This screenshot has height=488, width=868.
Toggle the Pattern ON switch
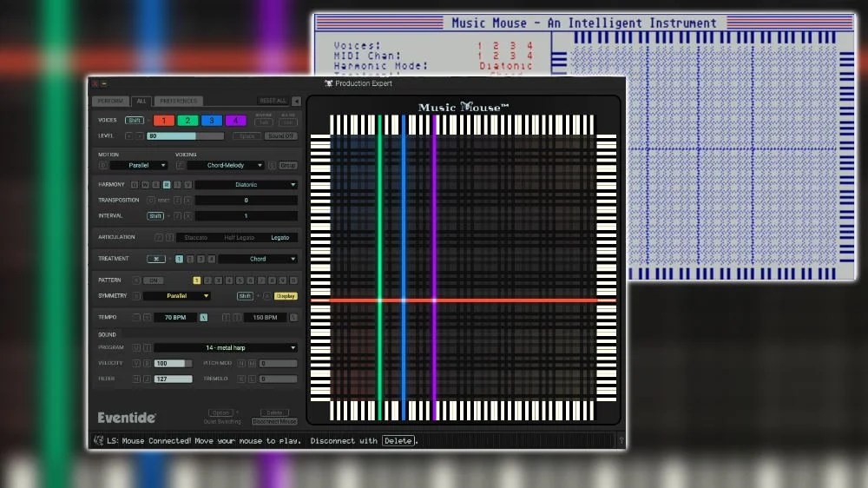tap(154, 280)
